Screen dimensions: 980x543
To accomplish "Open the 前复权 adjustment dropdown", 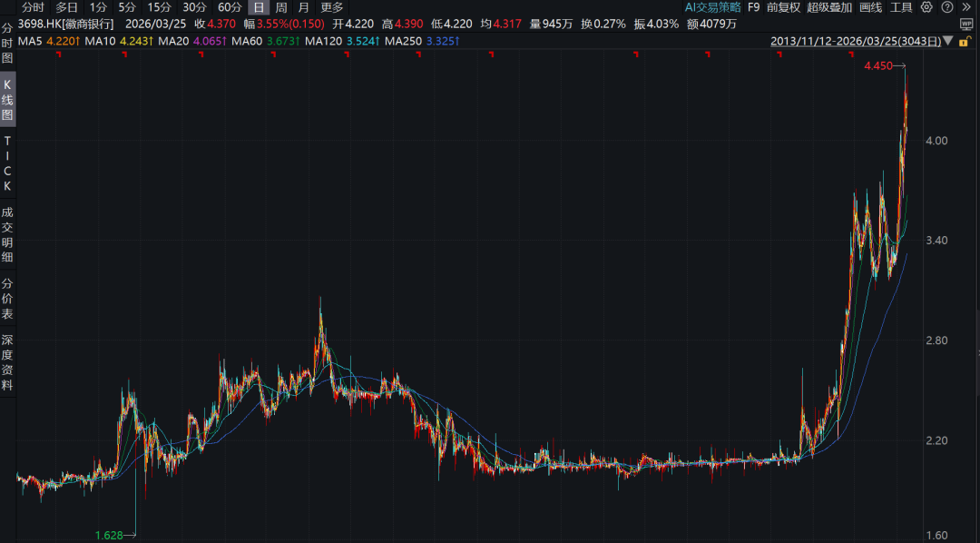I will coord(783,7).
